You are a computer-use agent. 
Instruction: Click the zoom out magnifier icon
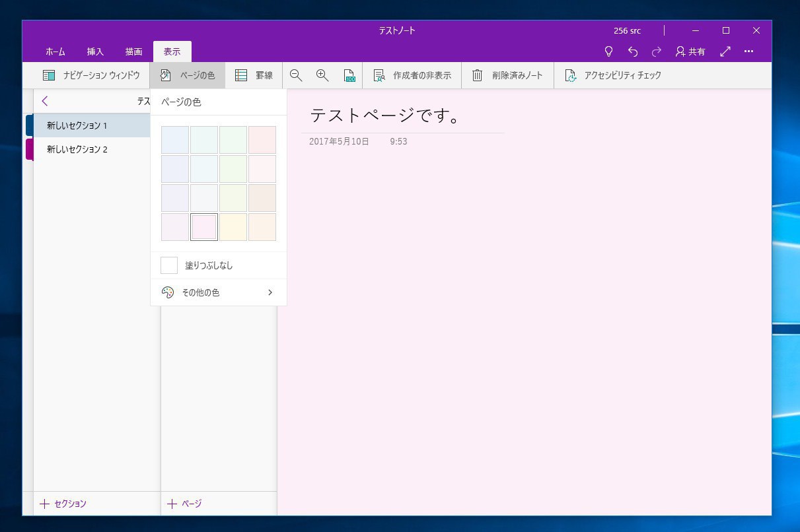tap(296, 75)
